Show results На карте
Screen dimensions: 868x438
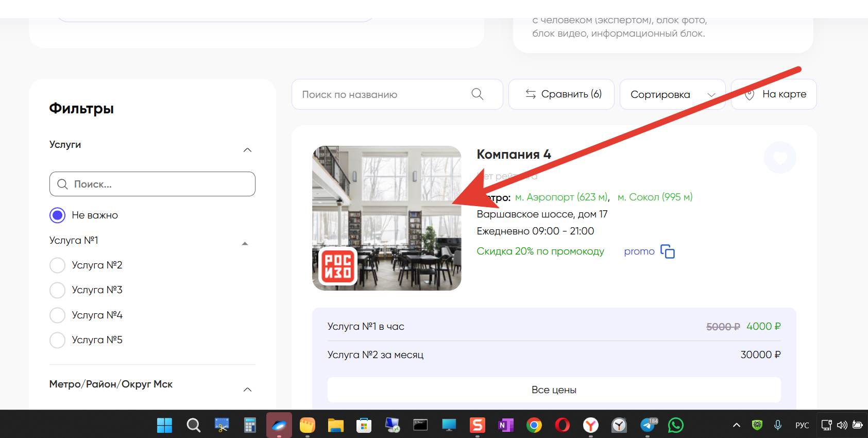(774, 94)
